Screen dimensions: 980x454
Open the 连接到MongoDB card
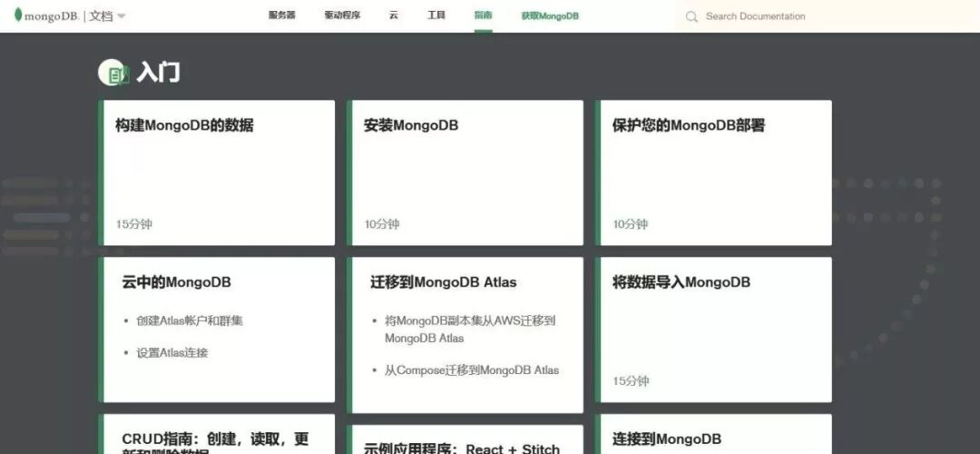click(714, 434)
